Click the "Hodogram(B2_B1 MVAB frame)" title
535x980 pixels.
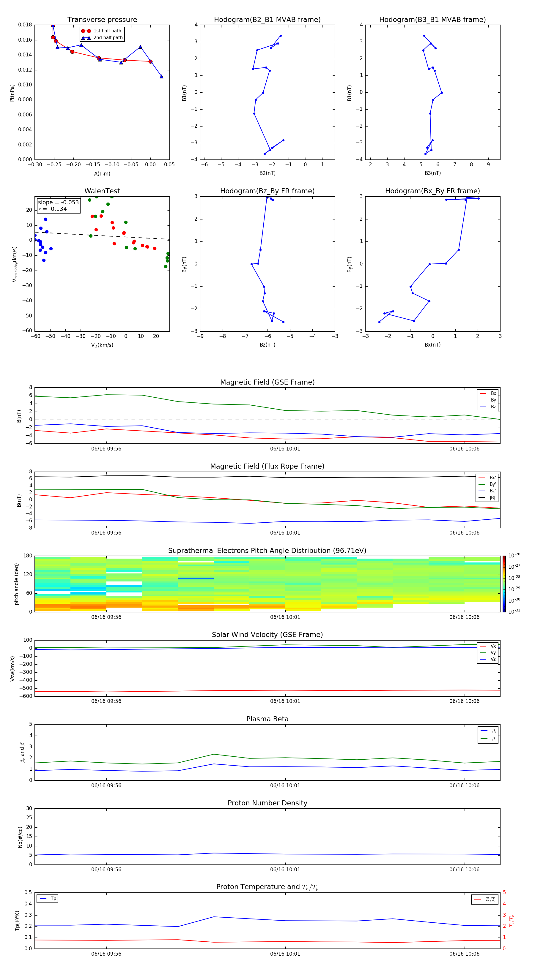[x=267, y=20]
